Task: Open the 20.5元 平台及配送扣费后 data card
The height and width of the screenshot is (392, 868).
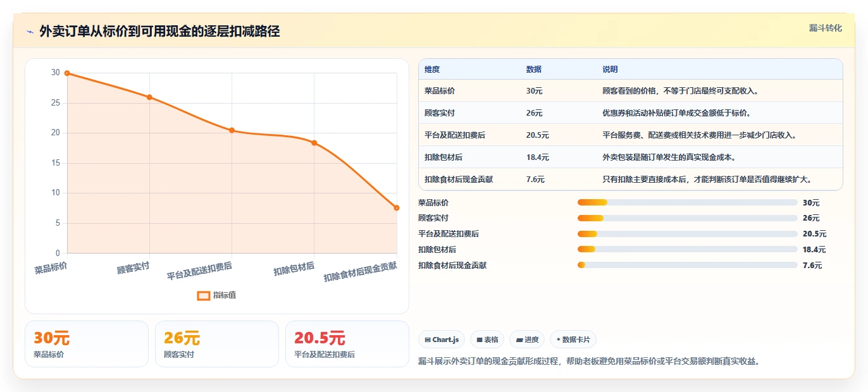Action: click(347, 344)
